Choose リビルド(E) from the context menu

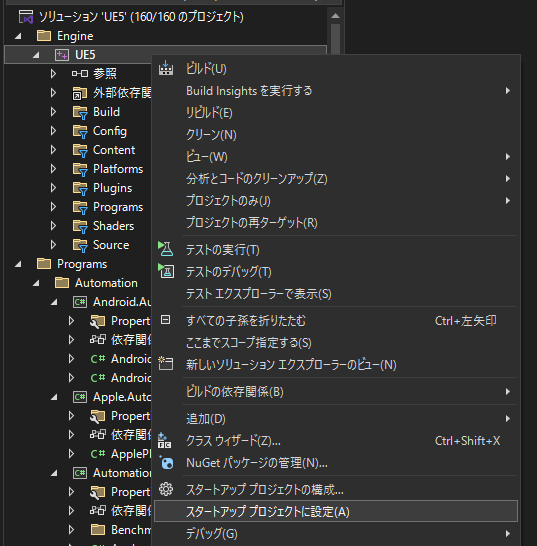(x=336, y=113)
